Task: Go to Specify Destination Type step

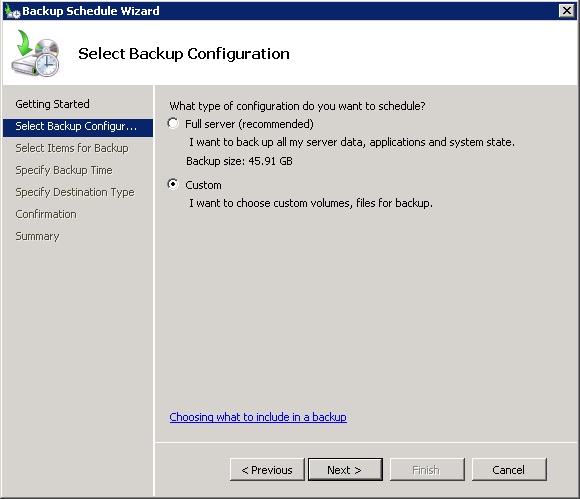Action: (75, 192)
